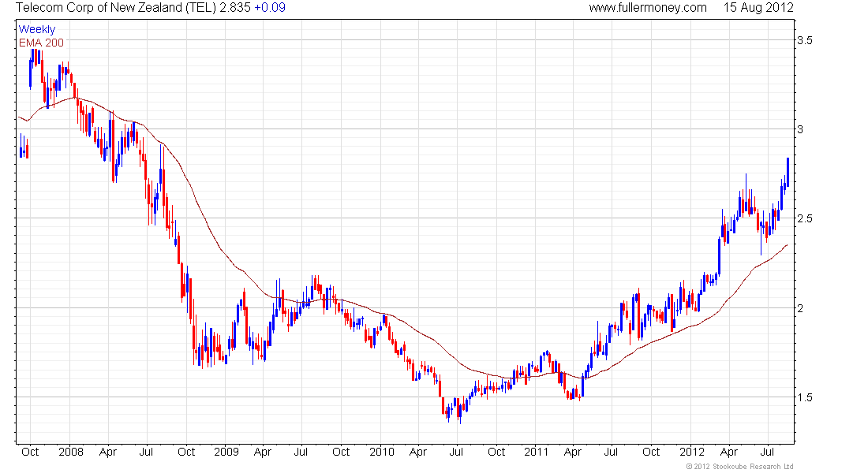Click the +0.09 price change figure
868x473 pixels.
[270, 8]
